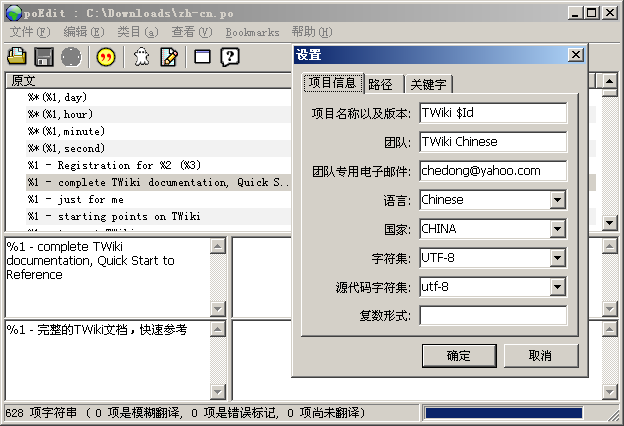Click the grayed-out round update icon
The height and width of the screenshot is (426, 624).
point(71,57)
